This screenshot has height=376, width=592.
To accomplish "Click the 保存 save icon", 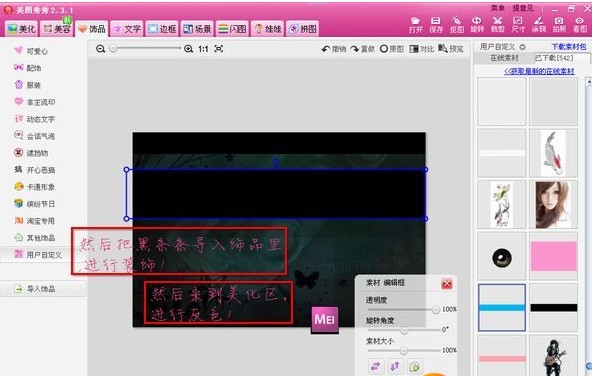I will 436,25.
